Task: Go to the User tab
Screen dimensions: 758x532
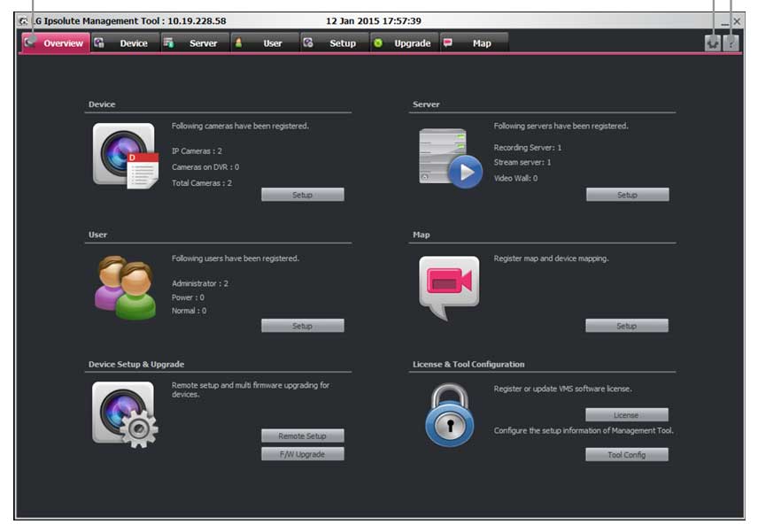Action: 264,43
